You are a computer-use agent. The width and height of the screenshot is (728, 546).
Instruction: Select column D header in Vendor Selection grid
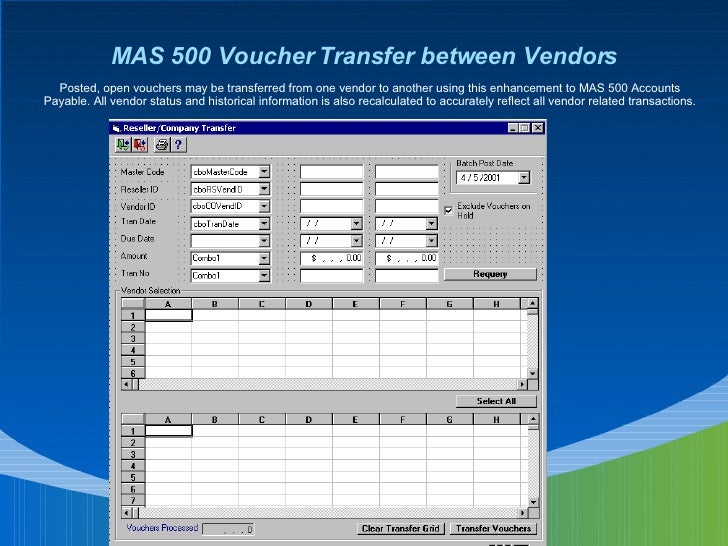coord(309,304)
